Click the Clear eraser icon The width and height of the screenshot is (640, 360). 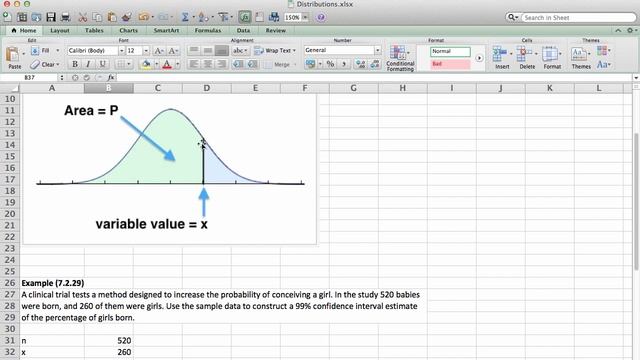pos(35,64)
